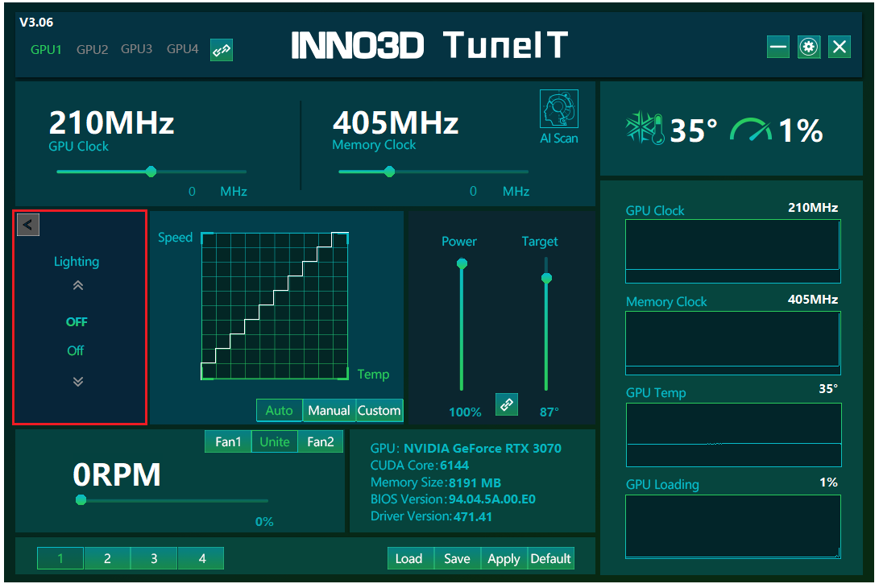Switch to the GPU4 tab
Viewport: 879px width, 588px height.
tap(182, 49)
